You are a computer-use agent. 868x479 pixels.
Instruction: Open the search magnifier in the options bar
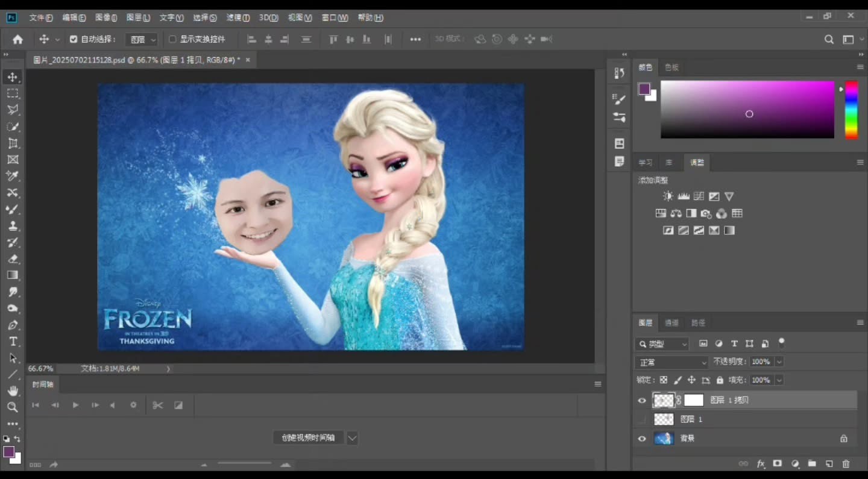click(x=829, y=39)
